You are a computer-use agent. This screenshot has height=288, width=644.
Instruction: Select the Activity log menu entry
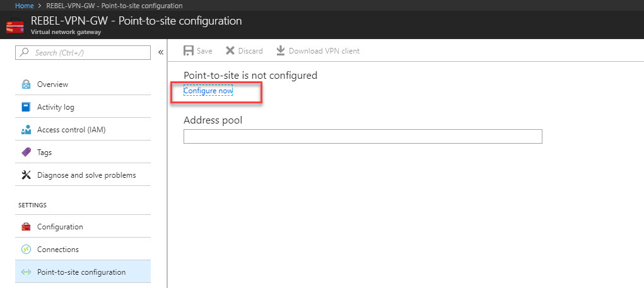click(x=83, y=107)
